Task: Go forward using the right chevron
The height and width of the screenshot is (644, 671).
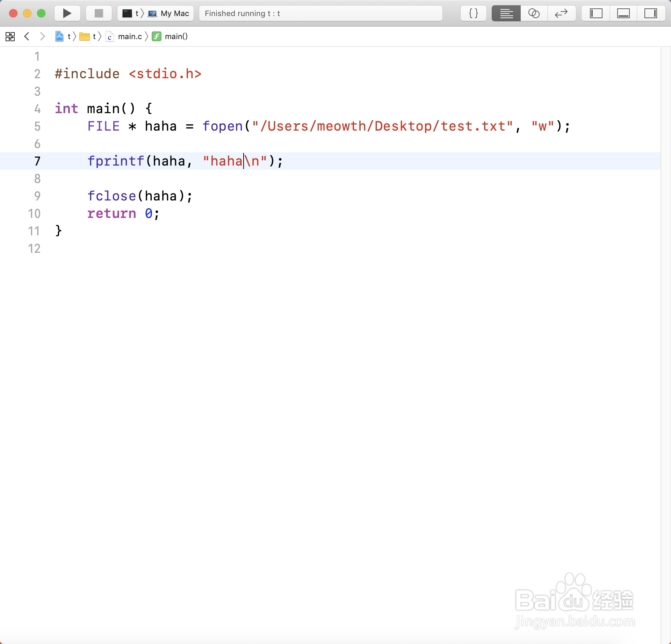Action: (x=42, y=36)
